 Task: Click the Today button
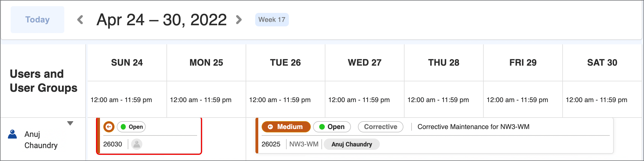click(37, 20)
